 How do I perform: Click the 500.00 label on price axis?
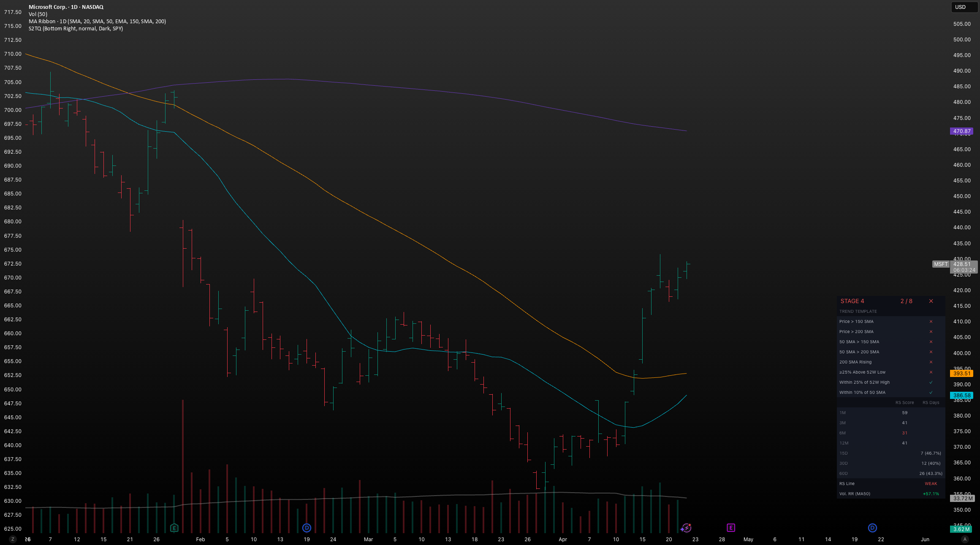[x=962, y=39]
